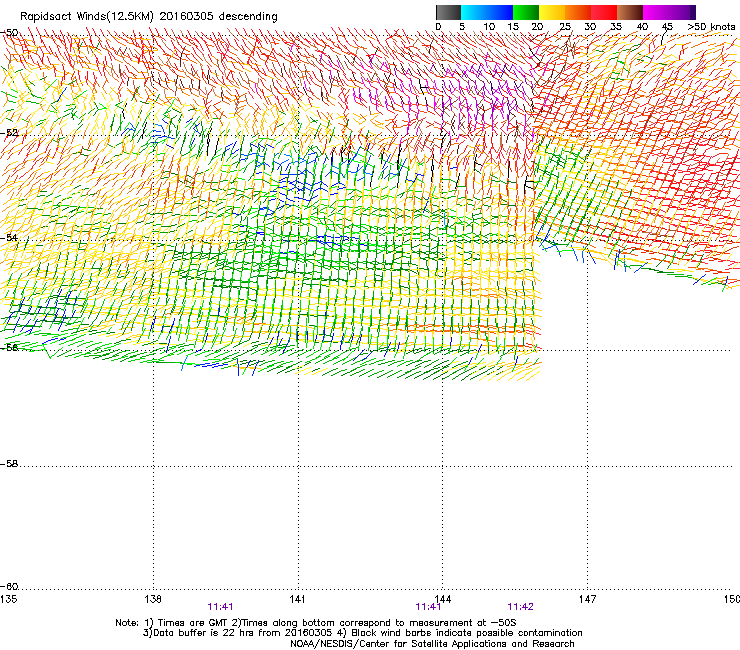Viewport: 740px width, 650px height.
Task: Click the dark purple 45-50 knots legend segment
Action: coord(682,12)
